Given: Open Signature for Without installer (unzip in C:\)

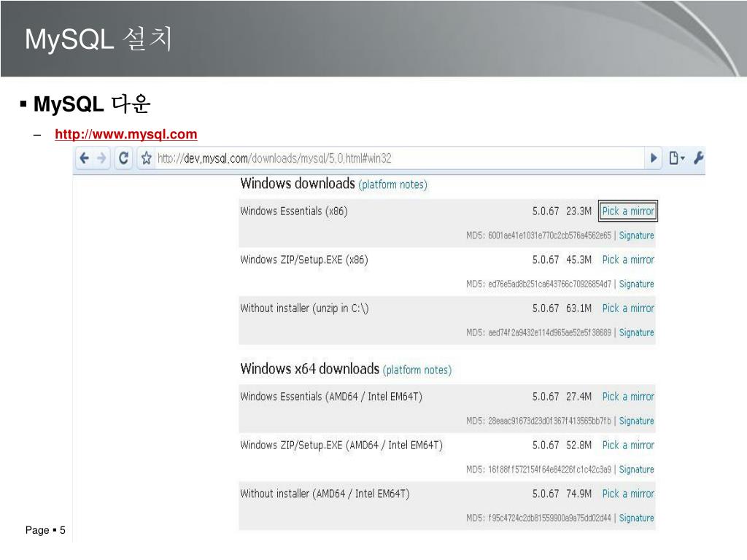Looking at the screenshot, I should click(x=636, y=332).
